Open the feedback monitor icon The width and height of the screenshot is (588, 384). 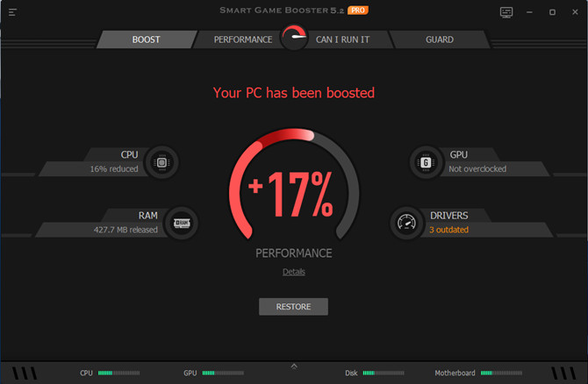[506, 12]
